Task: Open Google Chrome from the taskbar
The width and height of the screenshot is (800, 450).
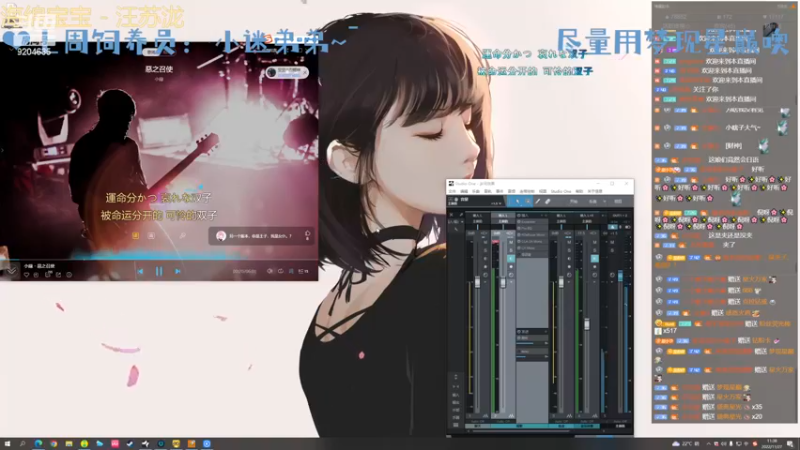Action: pos(54,444)
